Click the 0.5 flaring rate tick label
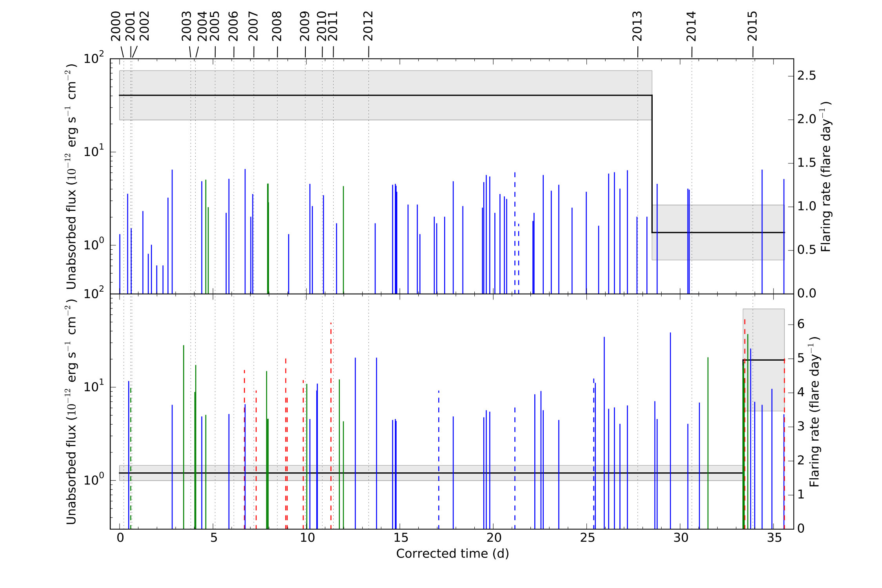Image resolution: width=882 pixels, height=588 pixels. tap(807, 250)
